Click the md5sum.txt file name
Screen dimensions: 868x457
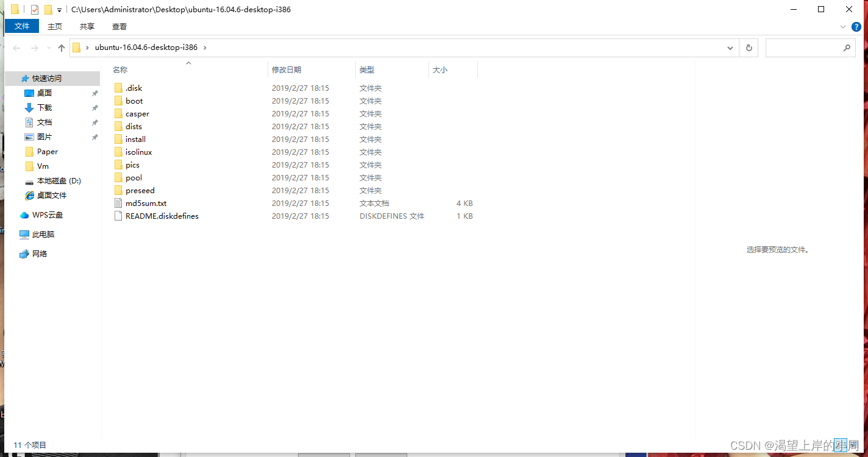[x=146, y=203]
